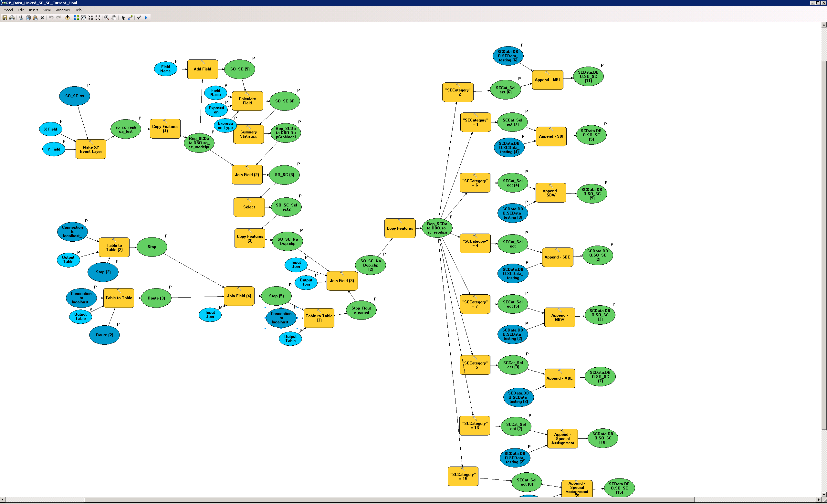The width and height of the screenshot is (827, 504).
Task: Click the Add Data or Tool icon
Action: (x=68, y=18)
